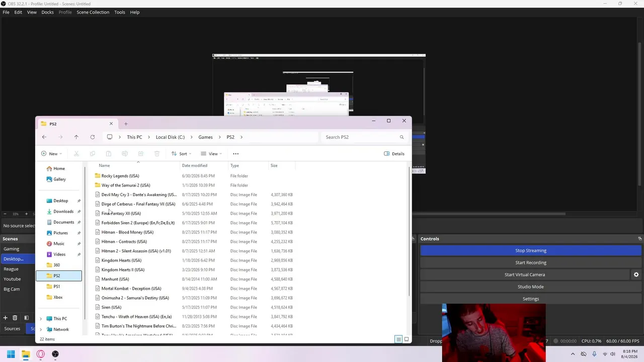Refresh the PS2 folder view
The height and width of the screenshot is (362, 644).
click(x=92, y=137)
